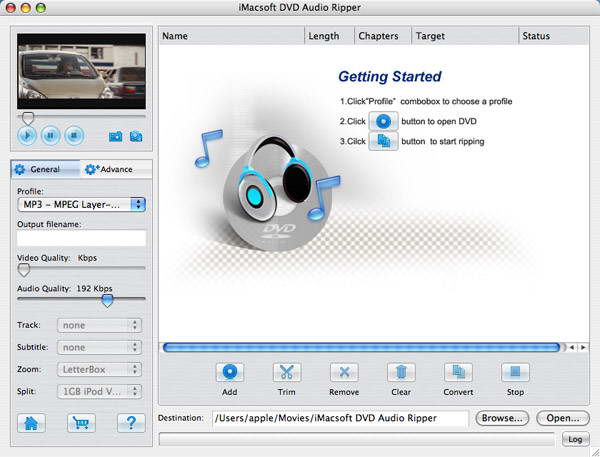
Task: Click the Home icon button
Action: (31, 423)
